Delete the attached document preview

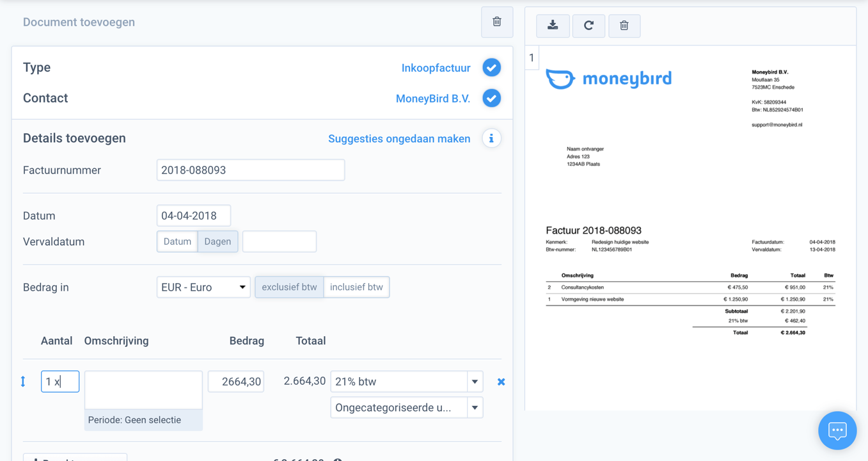pyautogui.click(x=624, y=26)
